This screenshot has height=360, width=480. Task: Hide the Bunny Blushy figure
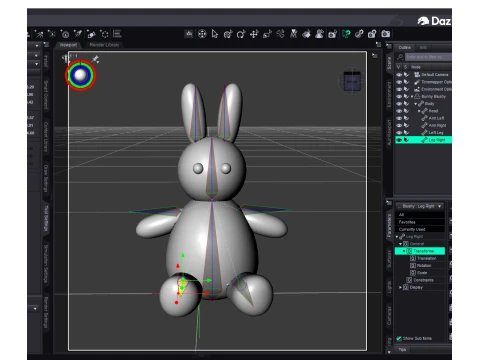[399, 96]
